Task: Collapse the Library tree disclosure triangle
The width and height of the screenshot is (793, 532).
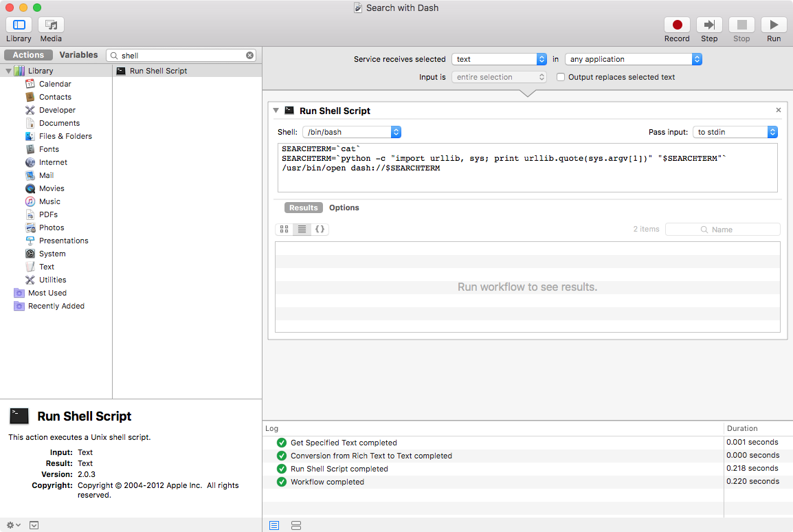Action: pyautogui.click(x=8, y=71)
